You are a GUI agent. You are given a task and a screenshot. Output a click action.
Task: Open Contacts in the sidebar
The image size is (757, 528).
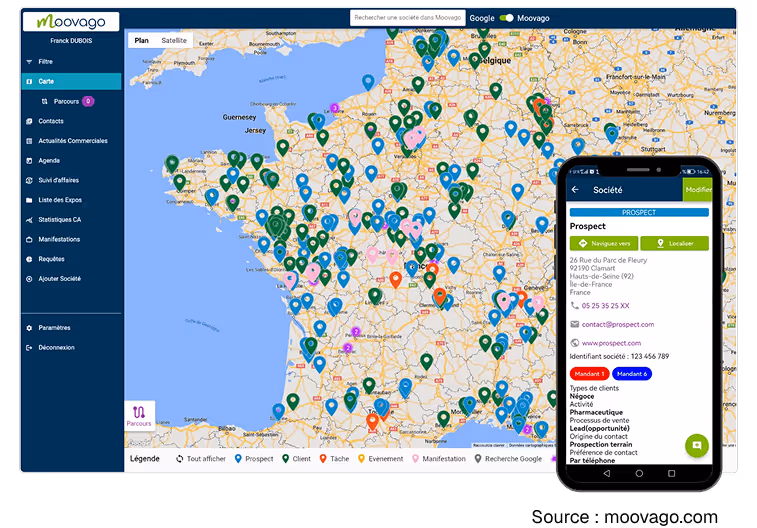pos(51,121)
